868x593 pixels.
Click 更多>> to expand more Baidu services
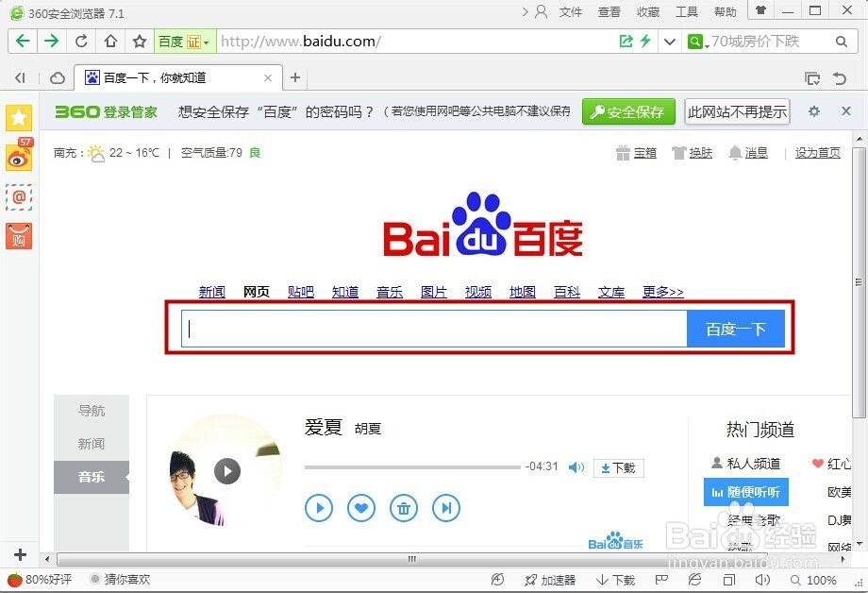[662, 293]
